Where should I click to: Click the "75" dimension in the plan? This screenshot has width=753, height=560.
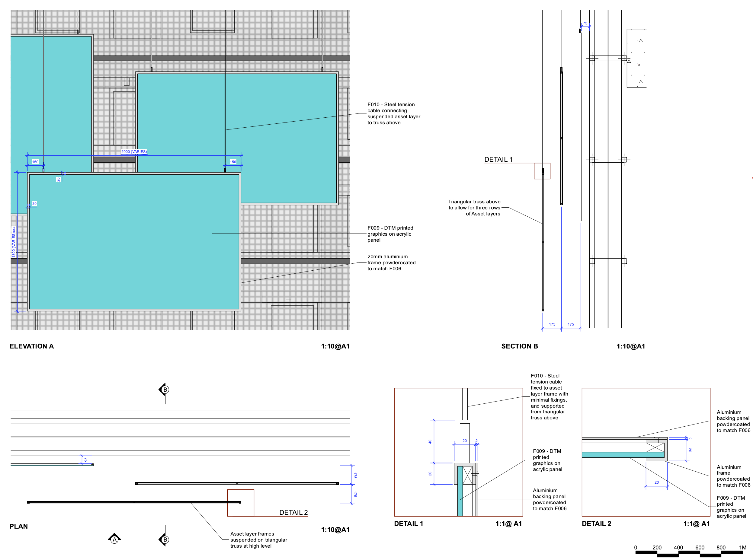tap(85, 460)
